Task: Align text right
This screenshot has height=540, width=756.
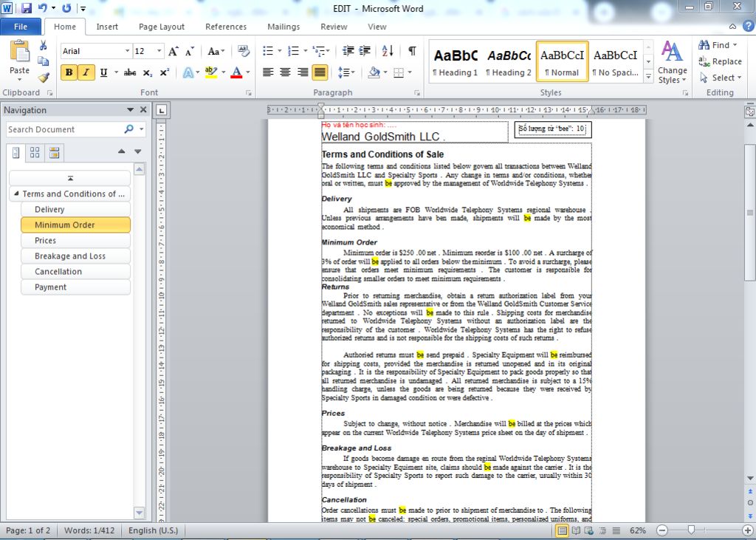Action: click(x=302, y=72)
